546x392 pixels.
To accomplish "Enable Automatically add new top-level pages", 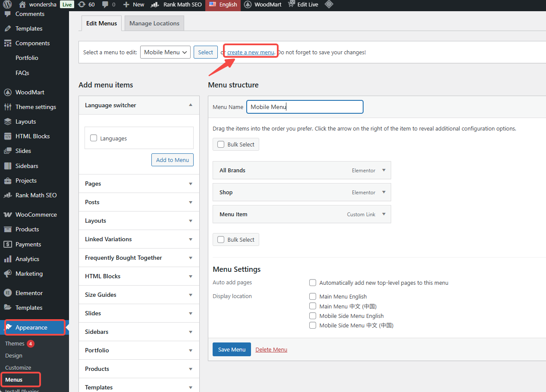I will tap(312, 283).
